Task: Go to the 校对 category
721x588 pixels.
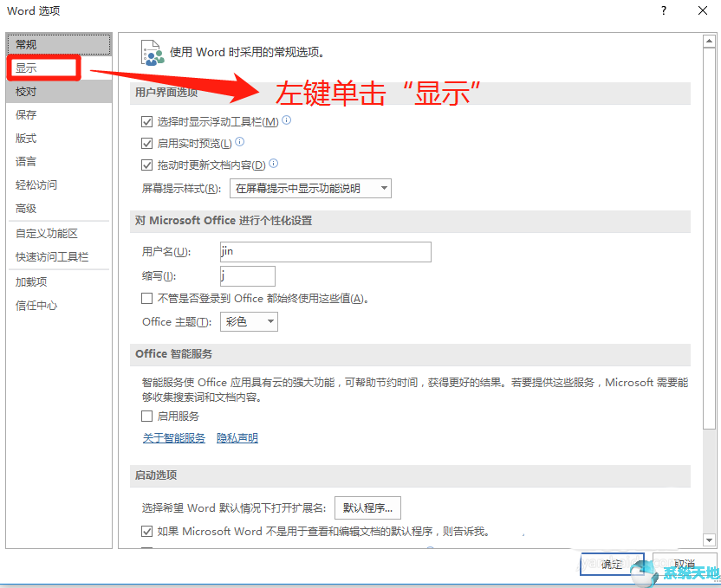Action: [x=59, y=92]
